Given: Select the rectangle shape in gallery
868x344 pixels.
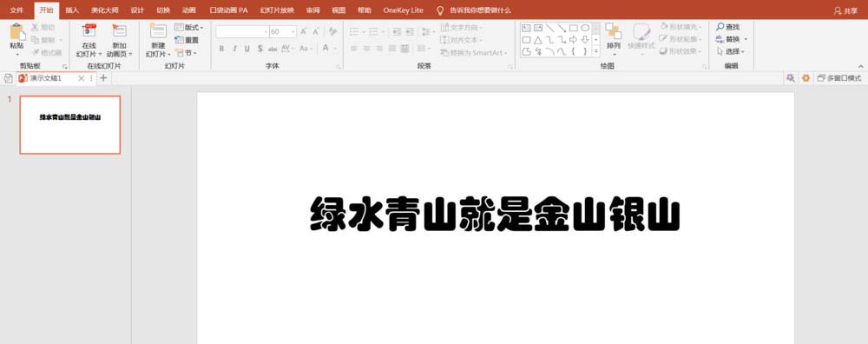Looking at the screenshot, I should pyautogui.click(x=574, y=28).
